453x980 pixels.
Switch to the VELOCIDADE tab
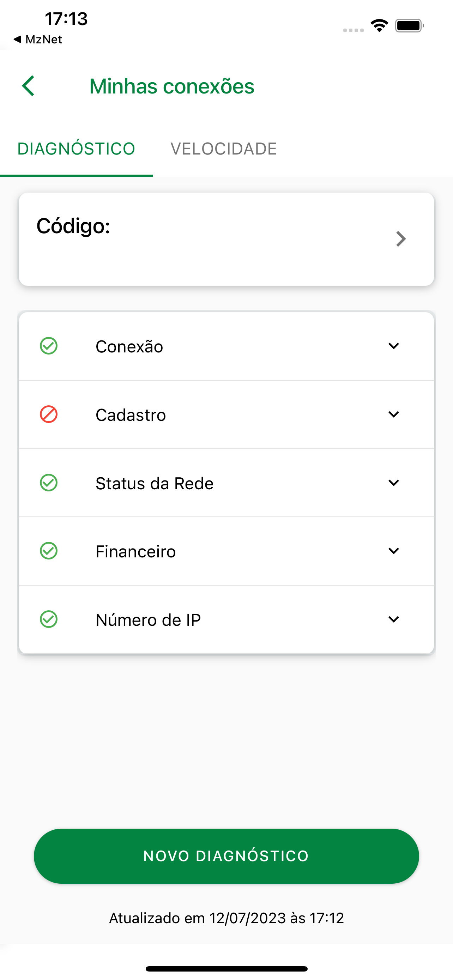224,149
